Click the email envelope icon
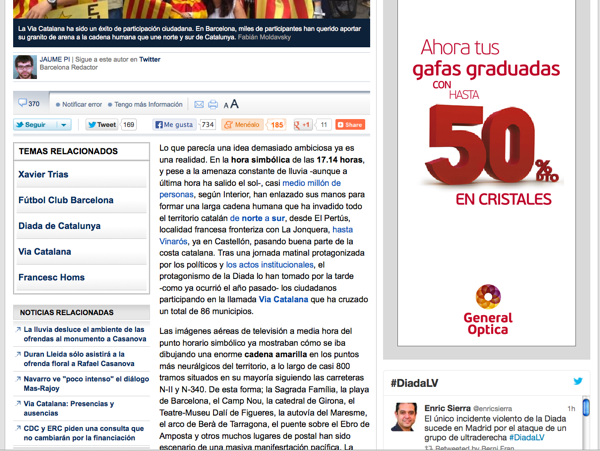The height and width of the screenshot is (451, 600). [199, 104]
